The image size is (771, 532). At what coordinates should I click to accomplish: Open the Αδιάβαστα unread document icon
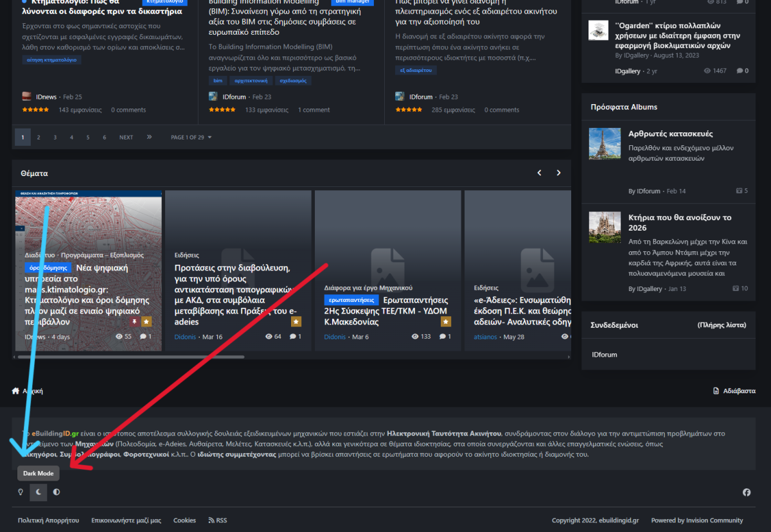click(716, 391)
